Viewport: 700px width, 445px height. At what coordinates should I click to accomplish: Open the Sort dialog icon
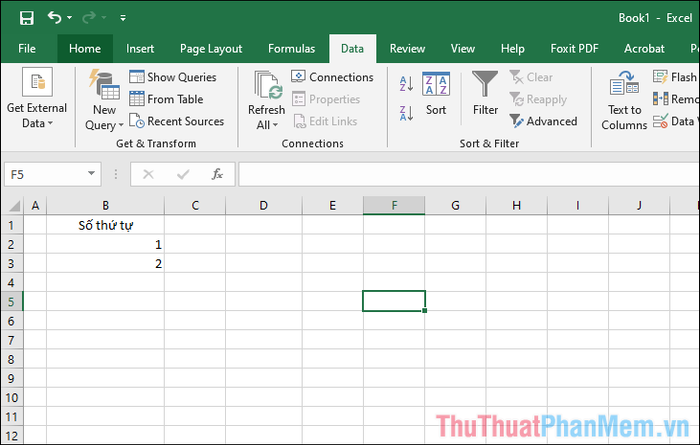(x=436, y=95)
